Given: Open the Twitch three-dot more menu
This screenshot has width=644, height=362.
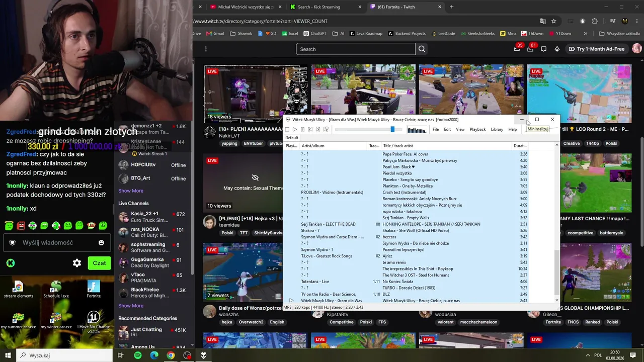Looking at the screenshot, I should 206,49.
